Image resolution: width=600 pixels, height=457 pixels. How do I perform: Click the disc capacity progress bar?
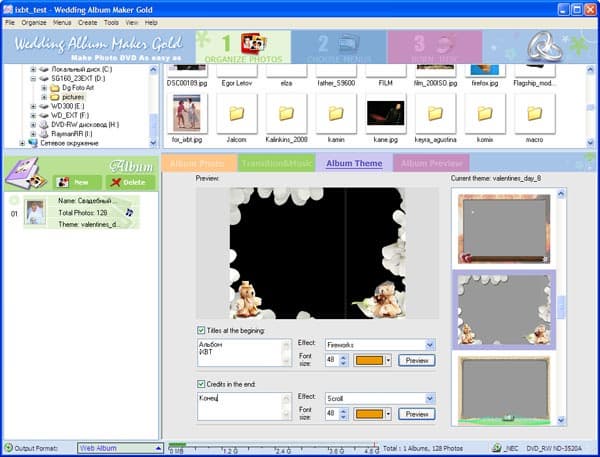pos(273,445)
